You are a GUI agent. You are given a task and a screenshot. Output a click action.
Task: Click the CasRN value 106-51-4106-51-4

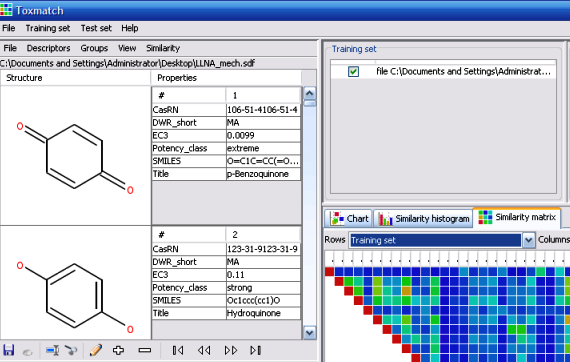(263, 110)
